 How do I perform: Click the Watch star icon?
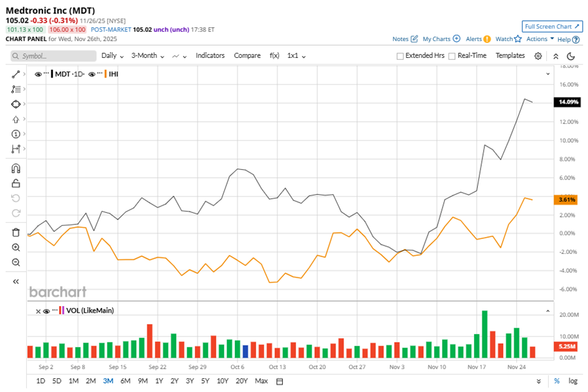[x=518, y=38]
